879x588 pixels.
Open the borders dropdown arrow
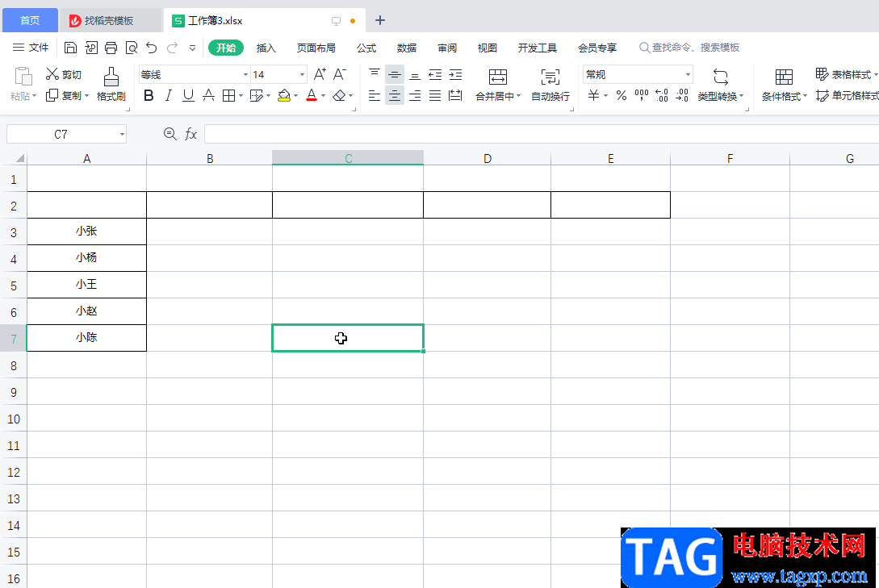(241, 96)
